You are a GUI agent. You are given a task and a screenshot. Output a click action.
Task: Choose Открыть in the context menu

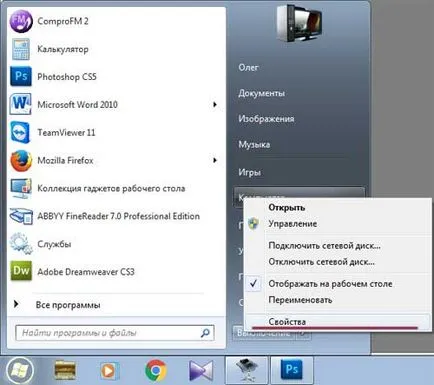(287, 207)
